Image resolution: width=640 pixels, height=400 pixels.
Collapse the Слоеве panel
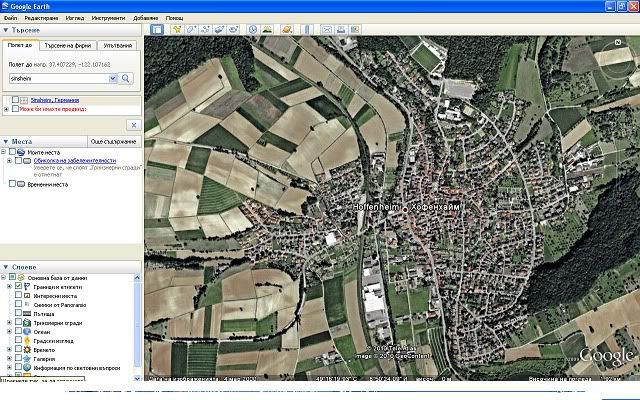point(6,266)
